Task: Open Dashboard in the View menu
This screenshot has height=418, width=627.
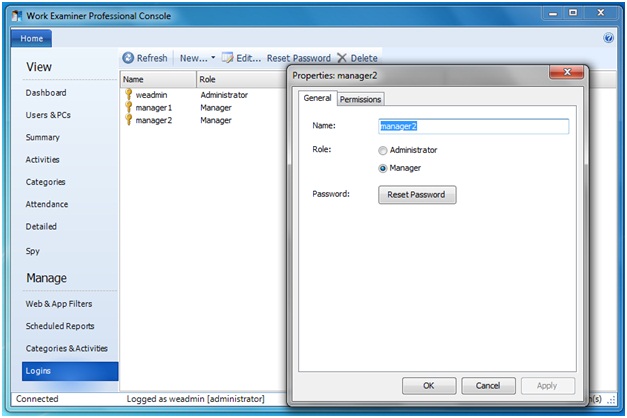Action: 46,93
